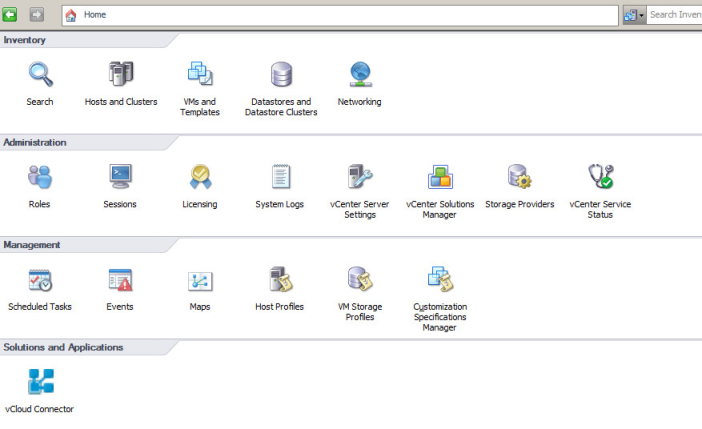Open Datastores and Datastore Clusters
The image size is (702, 429).
click(281, 74)
